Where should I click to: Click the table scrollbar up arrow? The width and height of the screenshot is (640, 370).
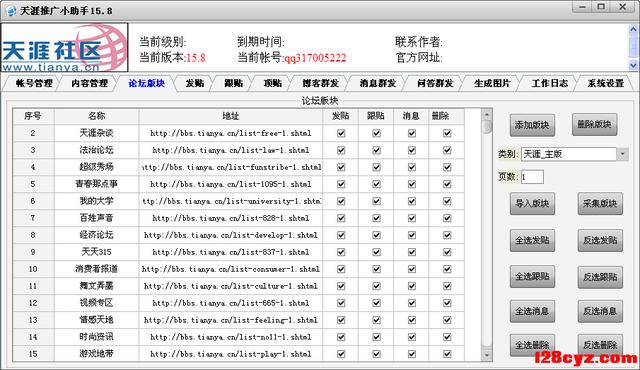[x=487, y=114]
